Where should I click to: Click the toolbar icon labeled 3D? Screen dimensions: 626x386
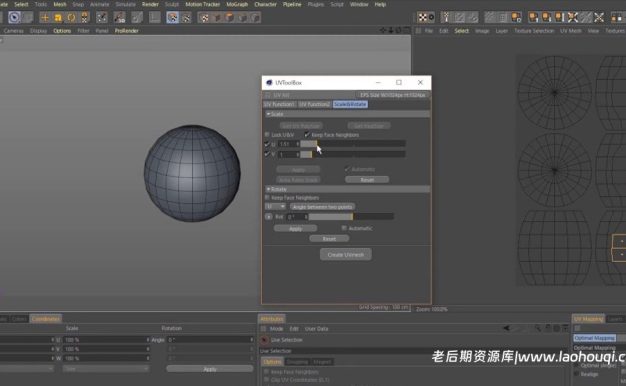(x=119, y=18)
